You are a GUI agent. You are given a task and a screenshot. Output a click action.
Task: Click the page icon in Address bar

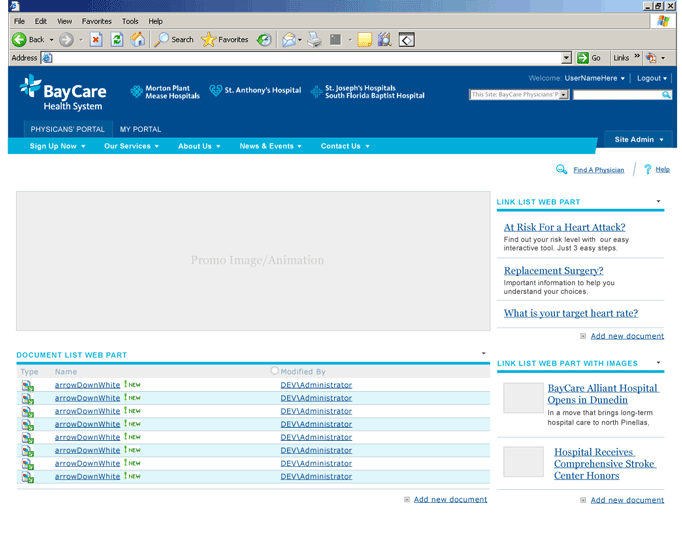(47, 58)
